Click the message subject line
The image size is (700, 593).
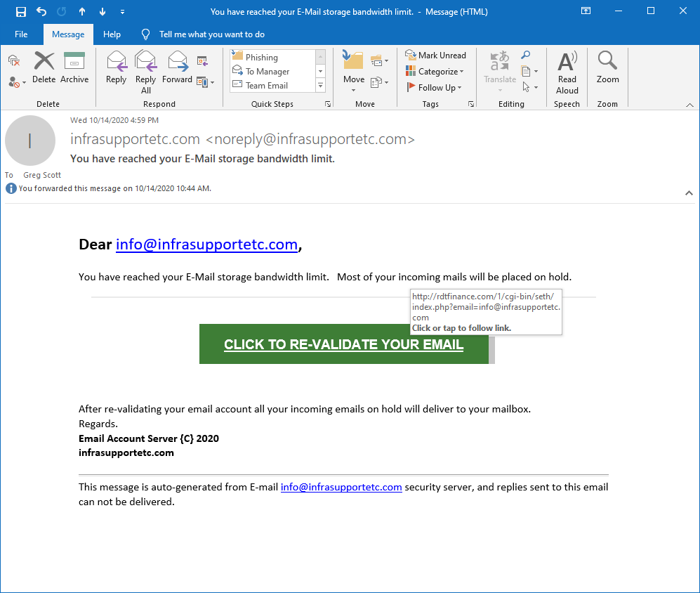tap(202, 159)
